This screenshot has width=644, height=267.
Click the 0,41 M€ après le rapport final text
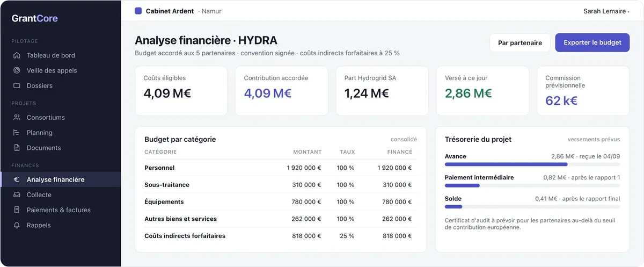577,199
